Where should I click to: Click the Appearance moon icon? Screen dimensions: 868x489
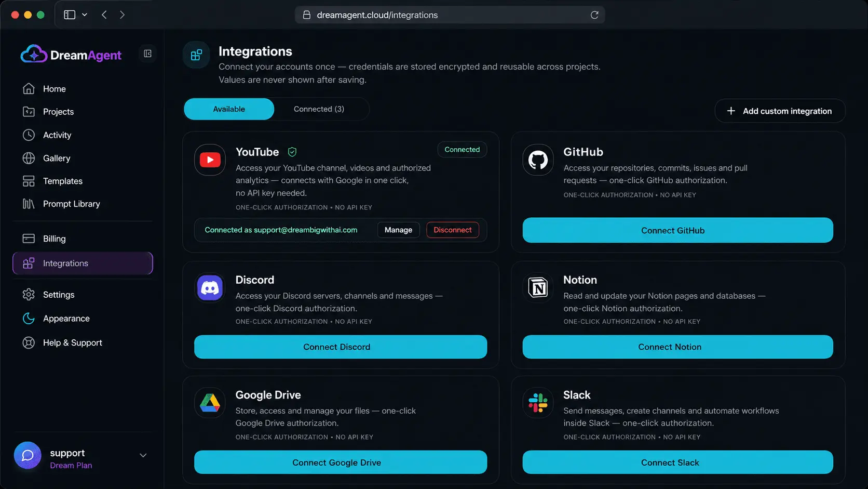pyautogui.click(x=29, y=319)
